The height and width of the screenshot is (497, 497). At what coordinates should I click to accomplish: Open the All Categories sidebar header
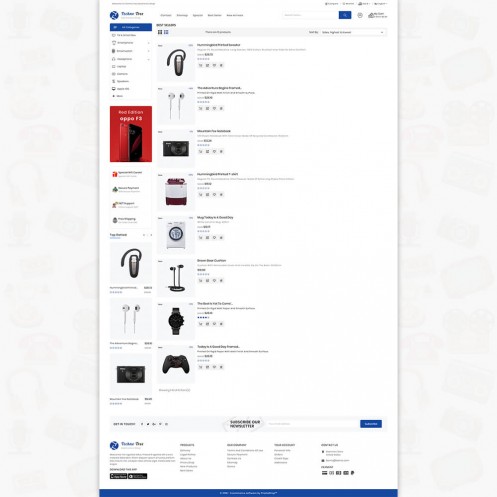click(131, 27)
